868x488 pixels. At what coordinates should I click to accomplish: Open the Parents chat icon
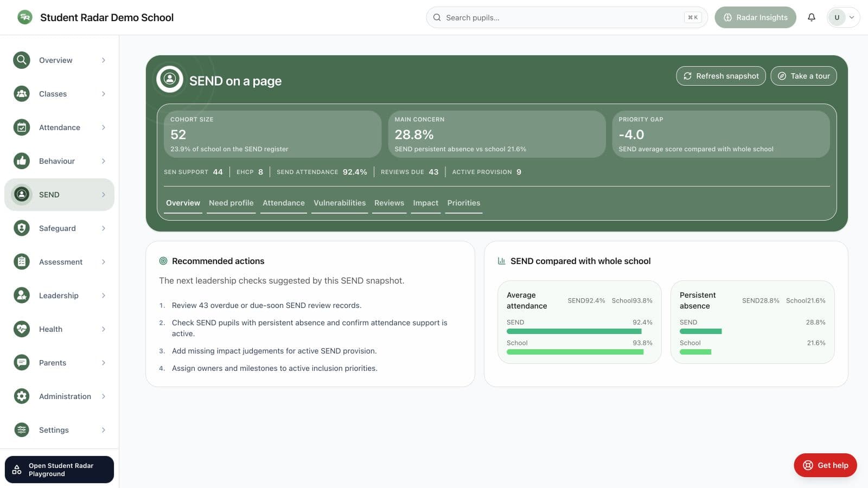pos(22,363)
